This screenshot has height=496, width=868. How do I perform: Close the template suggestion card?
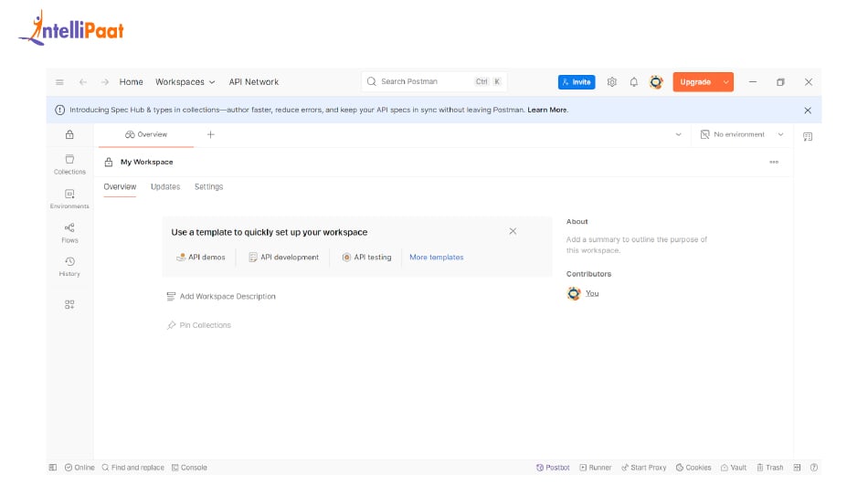click(x=513, y=231)
